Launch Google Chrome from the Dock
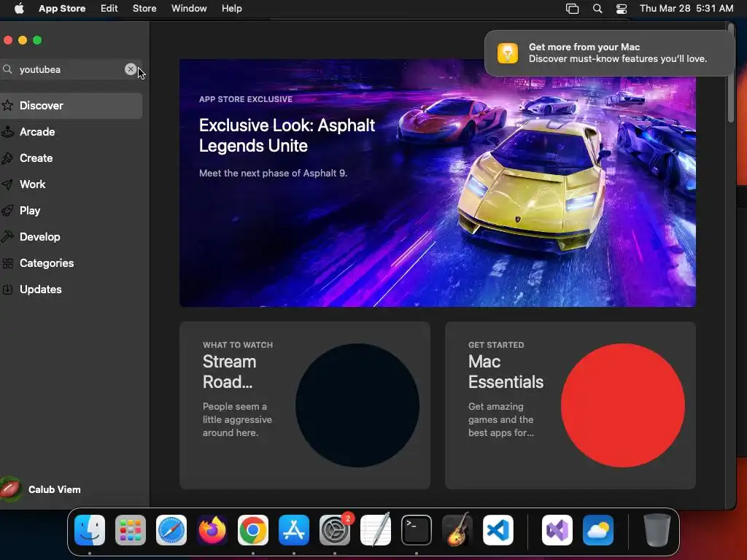The image size is (747, 560). coord(253,530)
